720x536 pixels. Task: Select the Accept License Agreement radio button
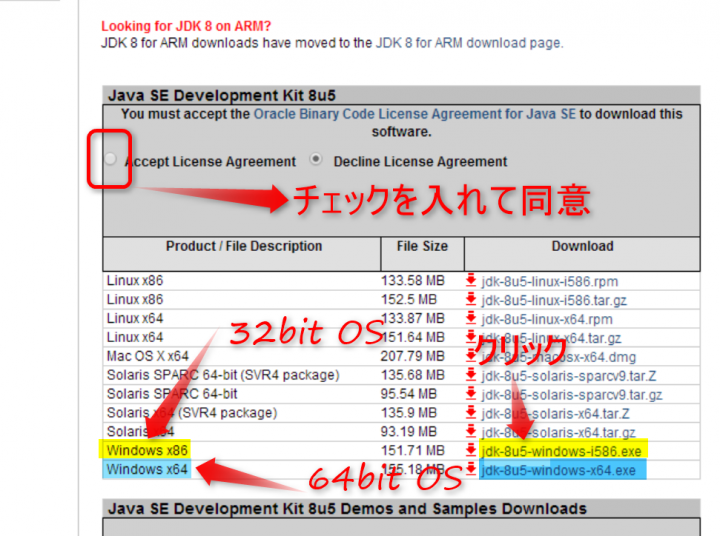point(110,158)
